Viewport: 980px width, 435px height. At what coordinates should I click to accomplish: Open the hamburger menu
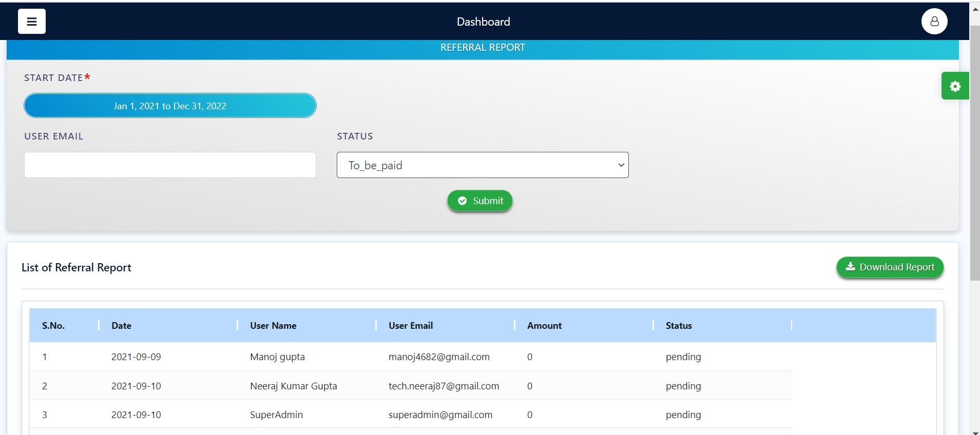point(32,22)
